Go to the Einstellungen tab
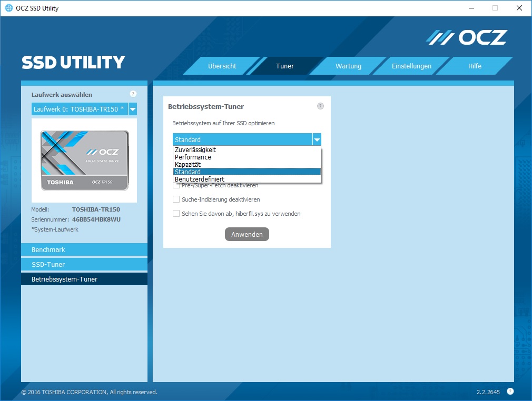 pos(411,66)
